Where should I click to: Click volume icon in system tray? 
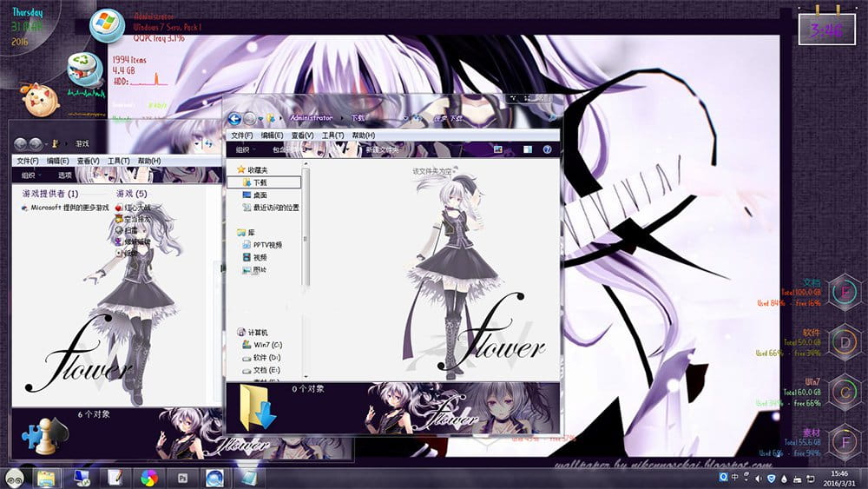tap(759, 479)
